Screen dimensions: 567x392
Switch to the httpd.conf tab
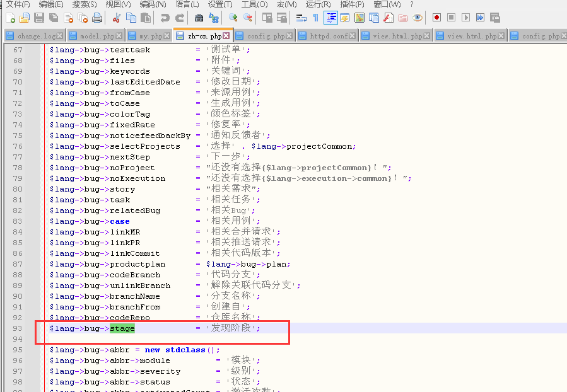click(x=328, y=36)
